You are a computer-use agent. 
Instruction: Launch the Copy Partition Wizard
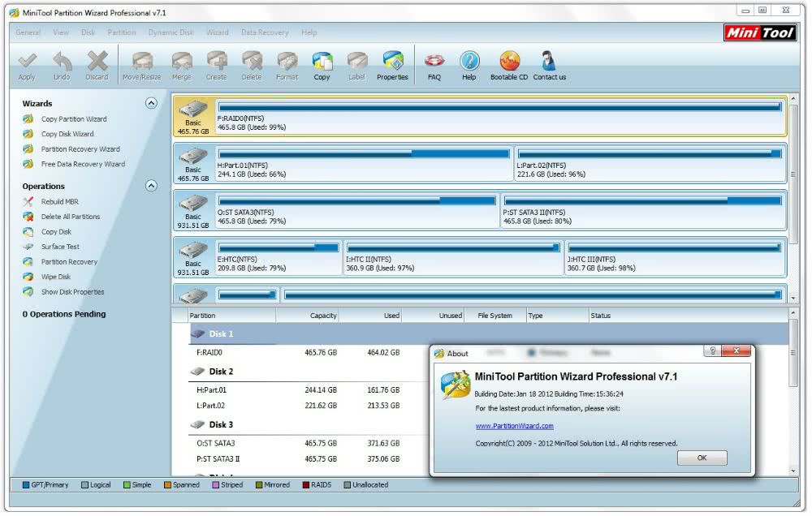click(73, 119)
